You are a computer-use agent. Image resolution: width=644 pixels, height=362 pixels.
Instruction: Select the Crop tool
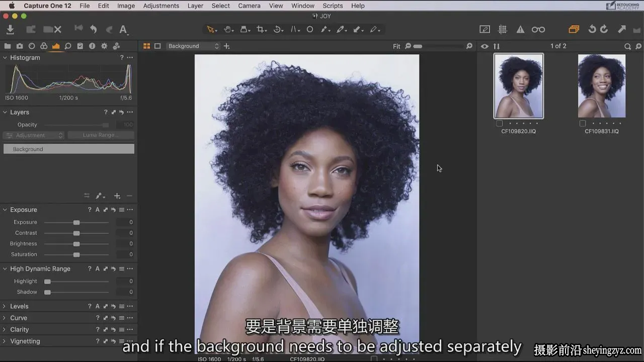coord(261,30)
